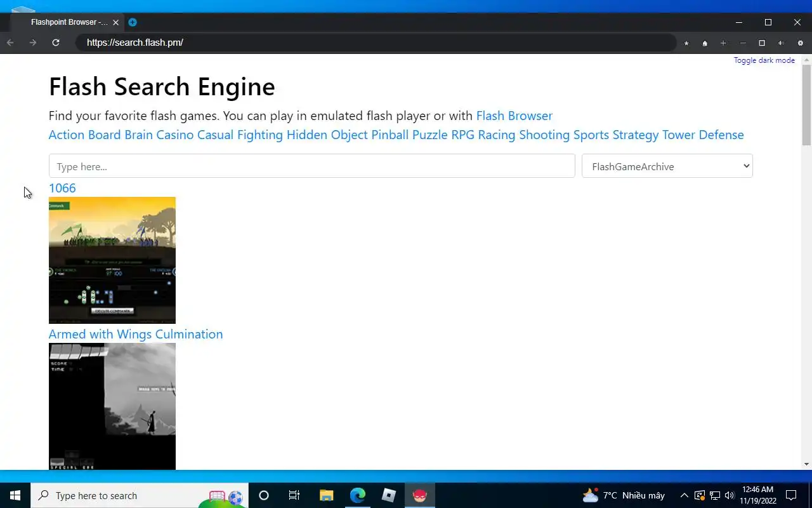
Task: Open the volume control in system tray
Action: pos(729,495)
